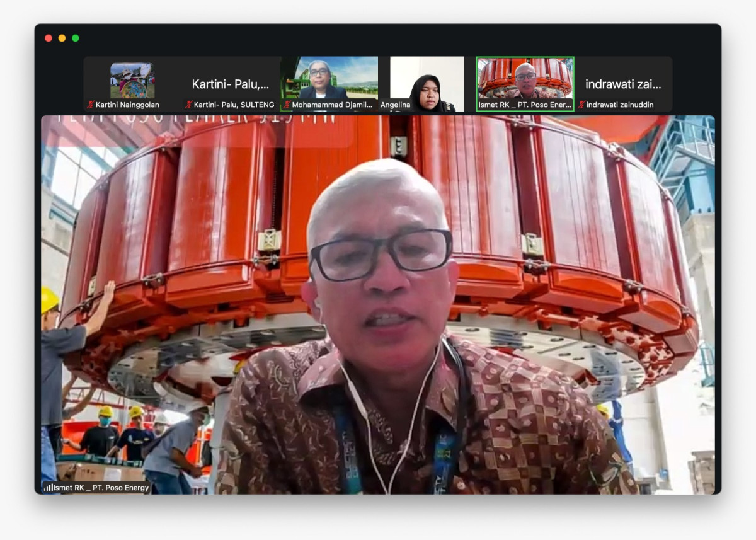Enter full screen with the green button
This screenshot has height=540, width=756.
click(x=76, y=38)
